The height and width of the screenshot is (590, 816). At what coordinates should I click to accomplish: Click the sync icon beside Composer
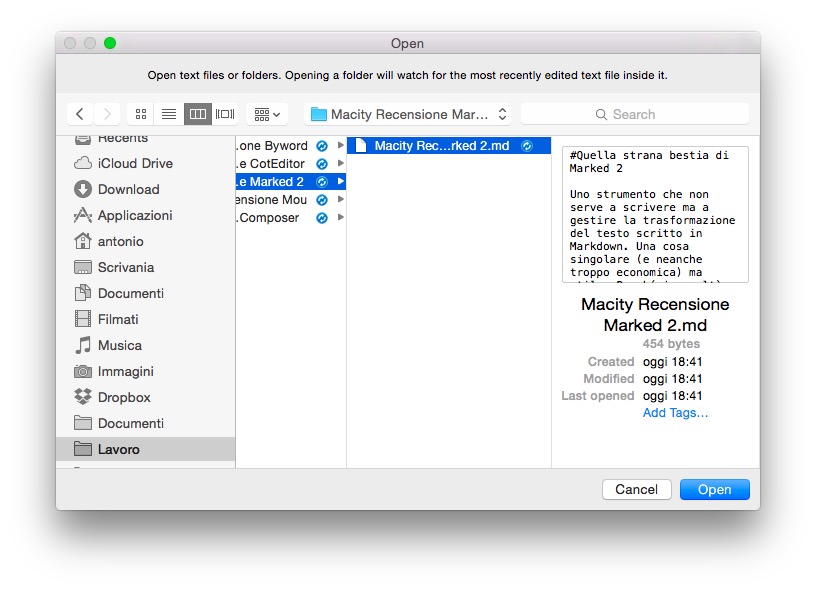coord(322,219)
